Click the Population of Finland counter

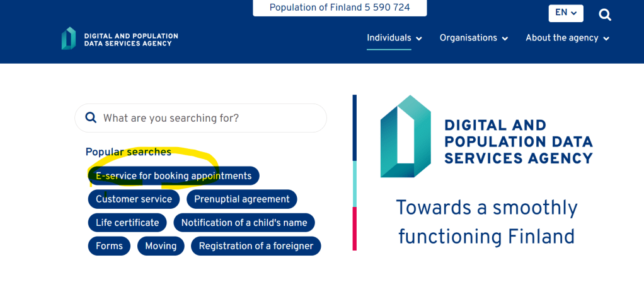[340, 8]
